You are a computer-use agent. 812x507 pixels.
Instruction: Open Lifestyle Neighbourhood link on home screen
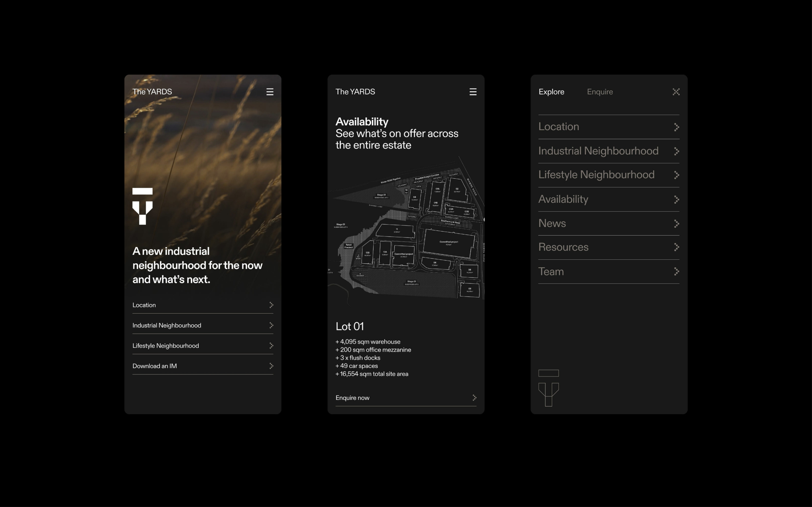coord(166,346)
